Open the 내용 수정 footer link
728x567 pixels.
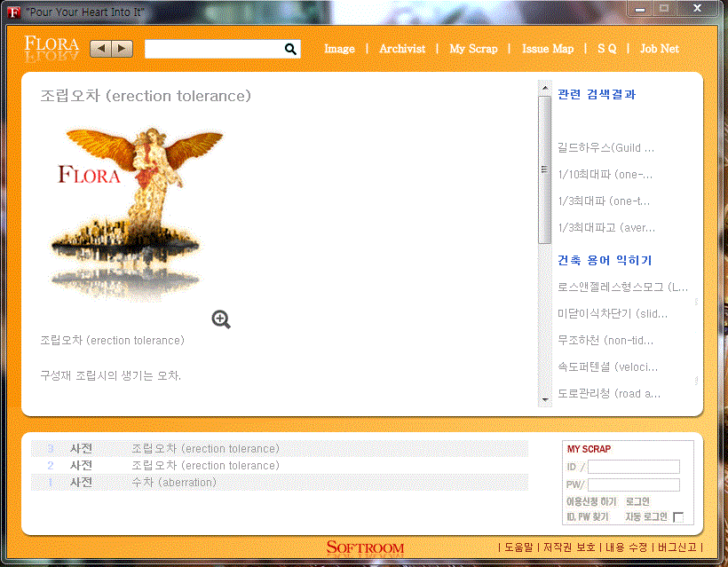pos(626,547)
